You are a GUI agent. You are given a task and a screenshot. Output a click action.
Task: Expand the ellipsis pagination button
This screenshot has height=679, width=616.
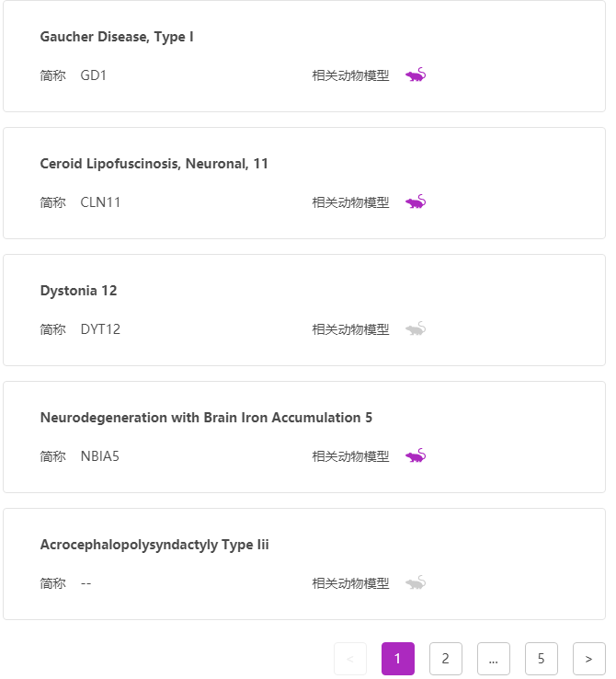494,659
